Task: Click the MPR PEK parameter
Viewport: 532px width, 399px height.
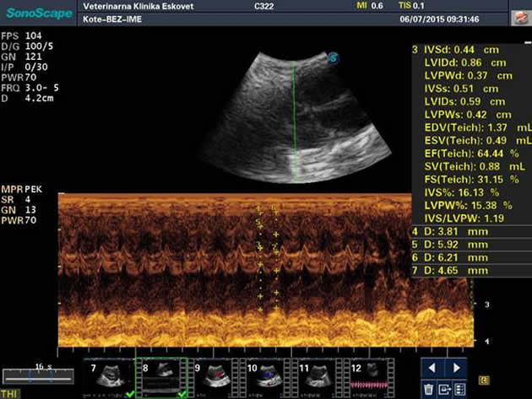Action: pyautogui.click(x=21, y=189)
